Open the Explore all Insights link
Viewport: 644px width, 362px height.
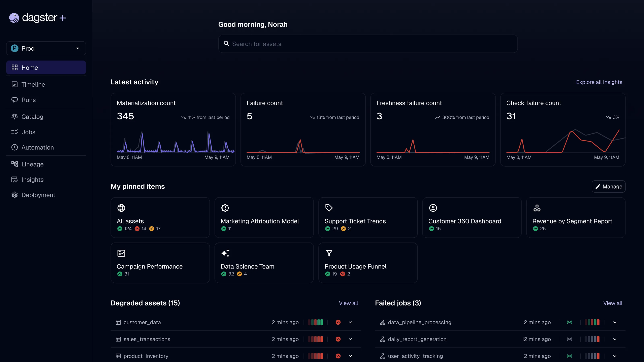click(x=599, y=82)
